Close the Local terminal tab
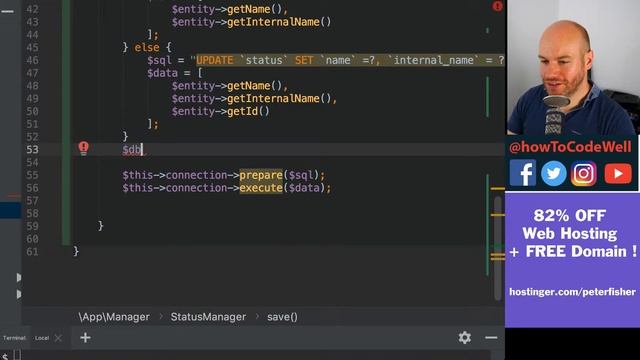 (x=58, y=338)
